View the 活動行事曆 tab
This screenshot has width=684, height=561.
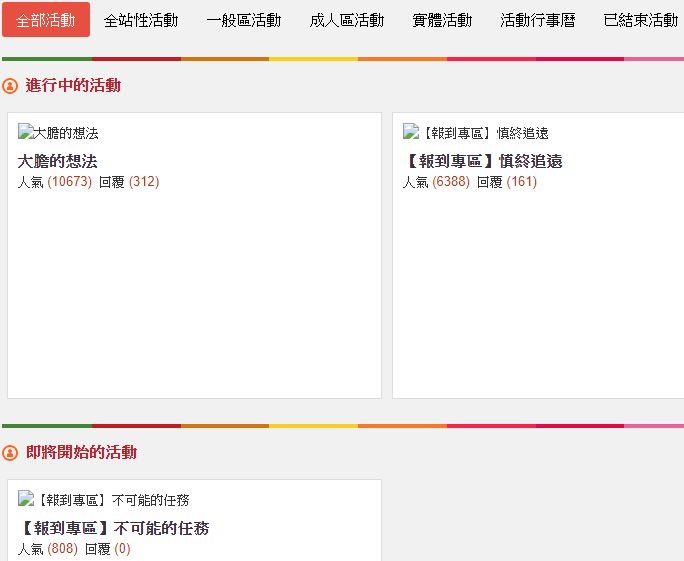coord(537,20)
